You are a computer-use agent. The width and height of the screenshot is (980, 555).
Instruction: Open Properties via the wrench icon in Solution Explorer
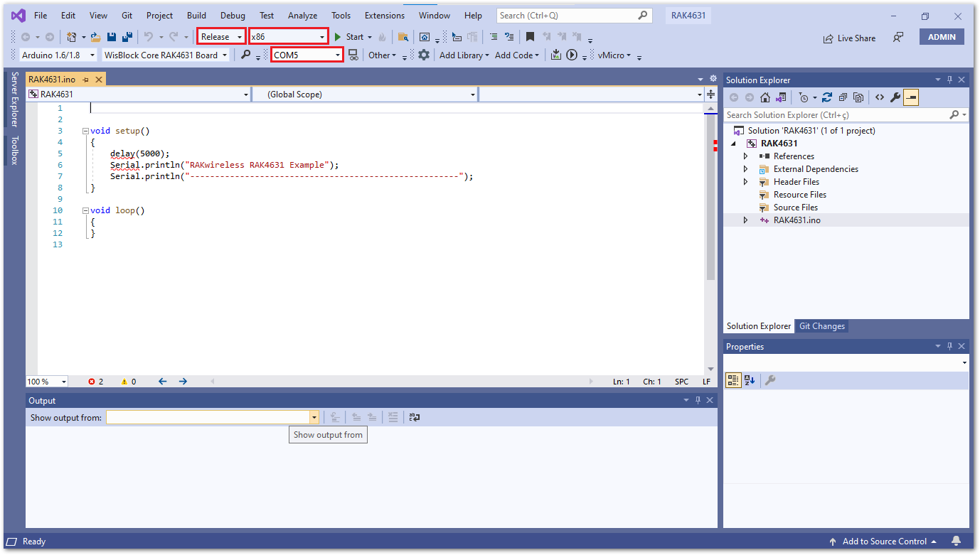pos(895,97)
